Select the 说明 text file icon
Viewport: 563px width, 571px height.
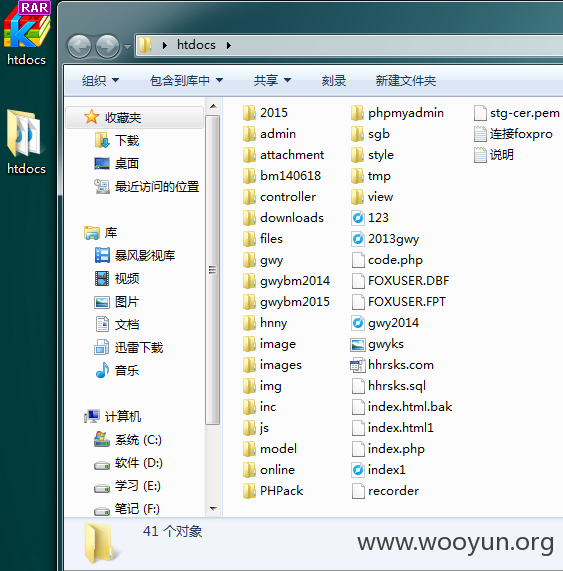pos(480,155)
